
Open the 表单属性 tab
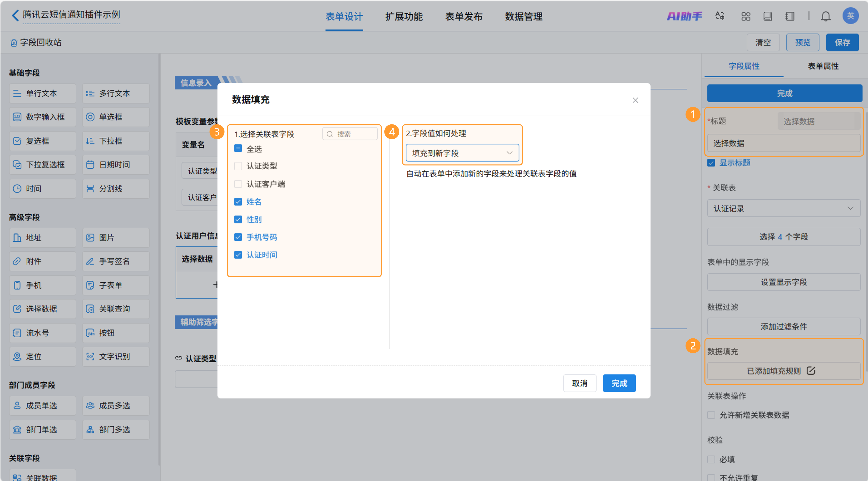click(x=823, y=66)
